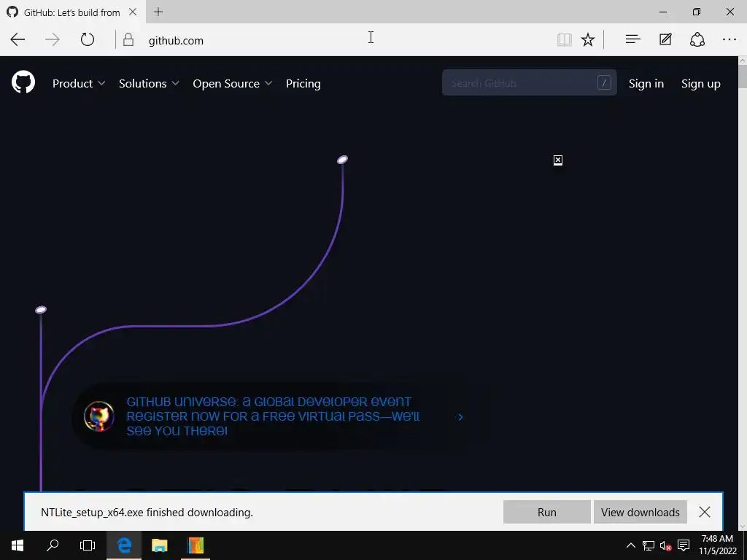Open the taskbar search magnifier
Viewport: 747px width, 560px height.
click(53, 545)
